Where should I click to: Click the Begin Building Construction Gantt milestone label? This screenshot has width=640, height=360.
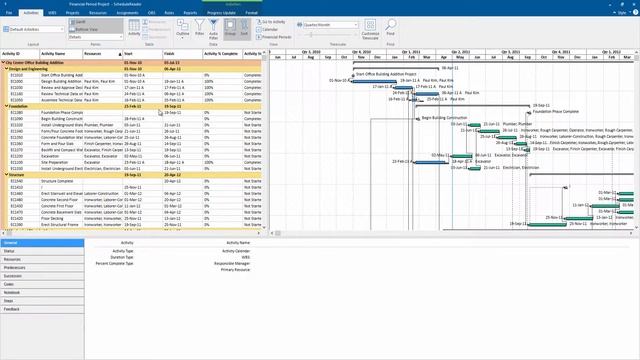[444, 118]
